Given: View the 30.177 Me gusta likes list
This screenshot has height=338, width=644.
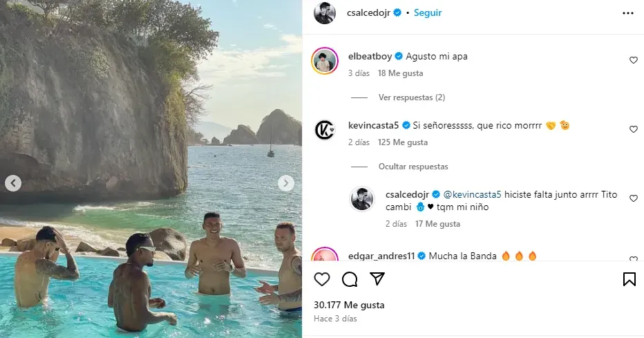Looking at the screenshot, I should [x=349, y=305].
